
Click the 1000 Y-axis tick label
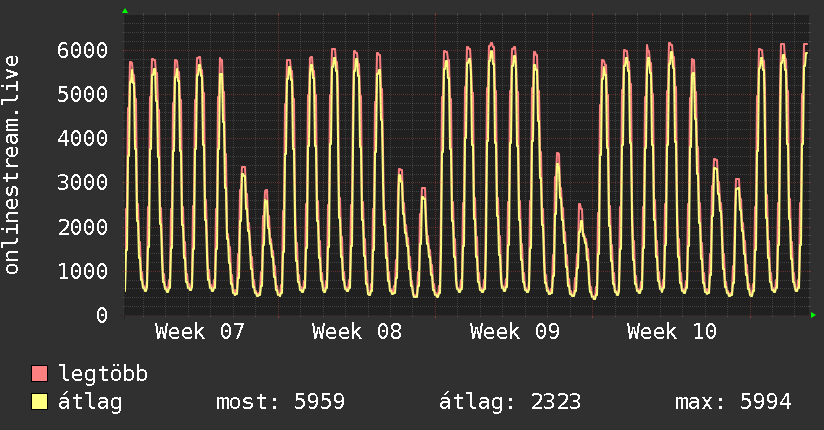(x=82, y=271)
